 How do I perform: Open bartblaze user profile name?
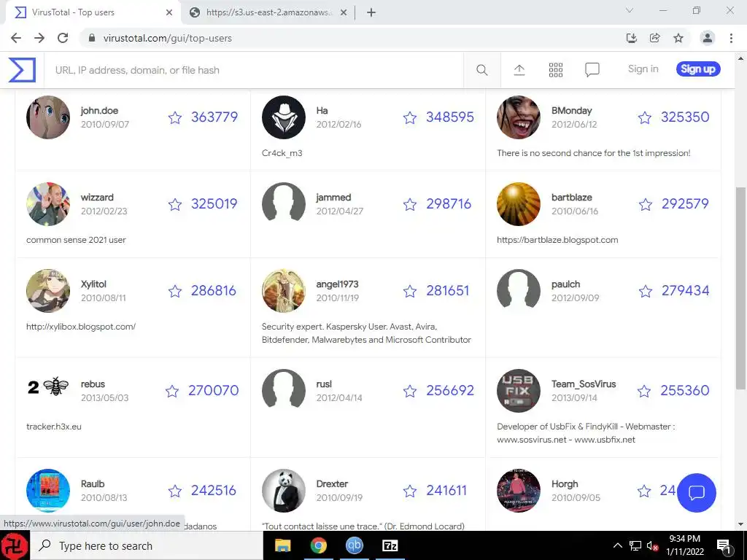coord(572,197)
